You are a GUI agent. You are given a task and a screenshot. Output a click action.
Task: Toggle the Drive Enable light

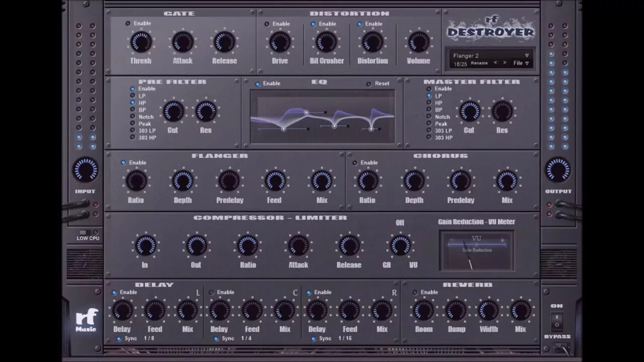pos(267,24)
